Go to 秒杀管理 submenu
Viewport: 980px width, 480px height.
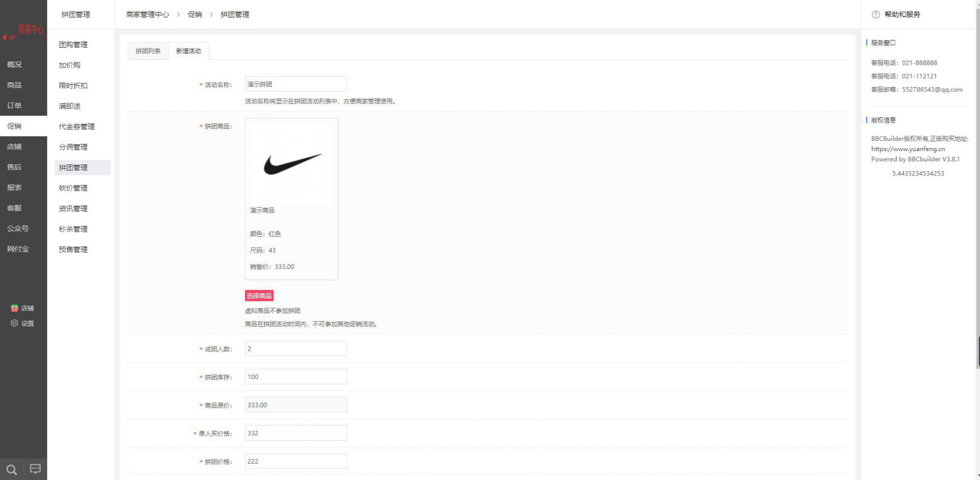(x=73, y=229)
